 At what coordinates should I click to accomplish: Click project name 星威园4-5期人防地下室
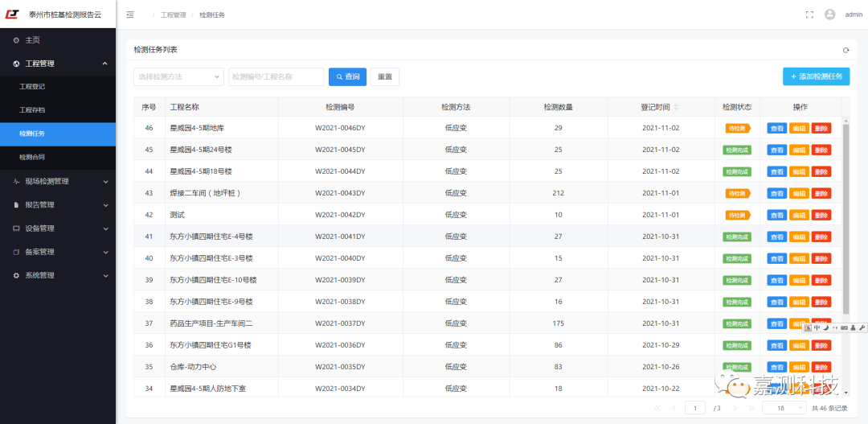pos(207,389)
